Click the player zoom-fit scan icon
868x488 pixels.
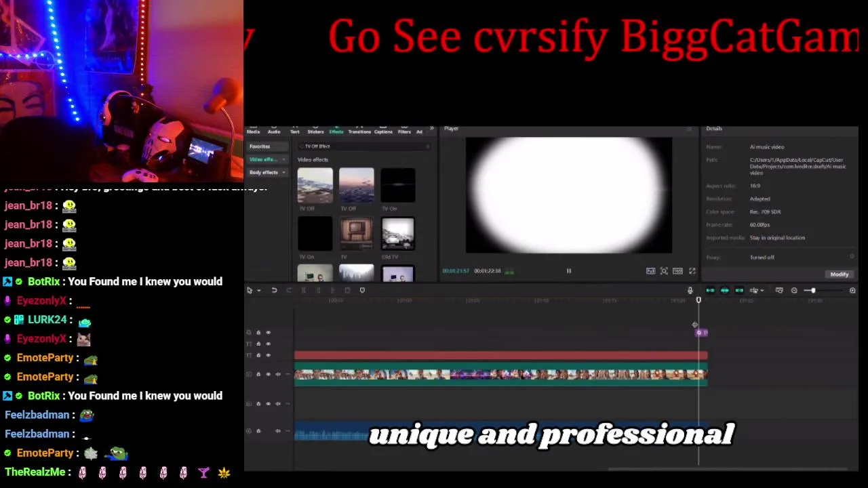[664, 271]
